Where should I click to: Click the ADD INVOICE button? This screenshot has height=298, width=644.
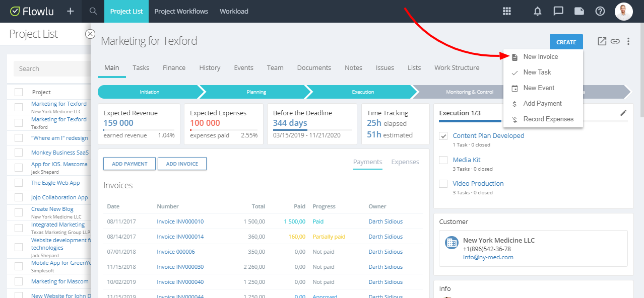pos(182,164)
